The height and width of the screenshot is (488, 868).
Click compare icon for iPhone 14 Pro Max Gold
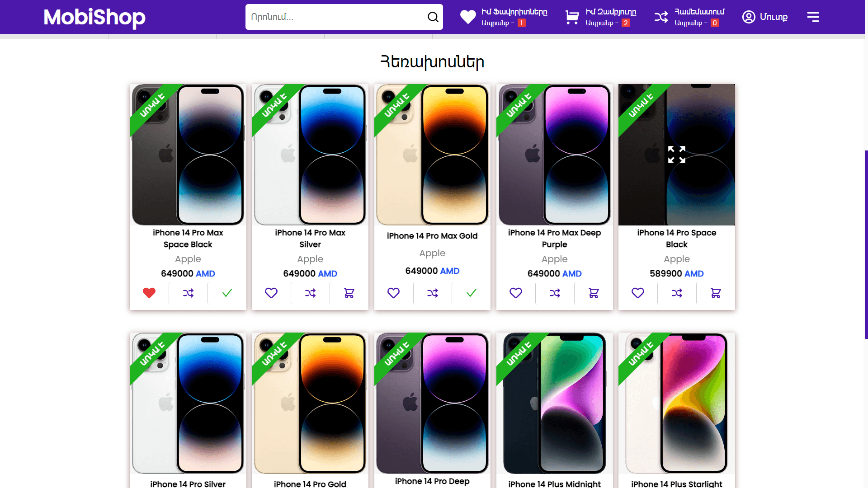coord(433,293)
